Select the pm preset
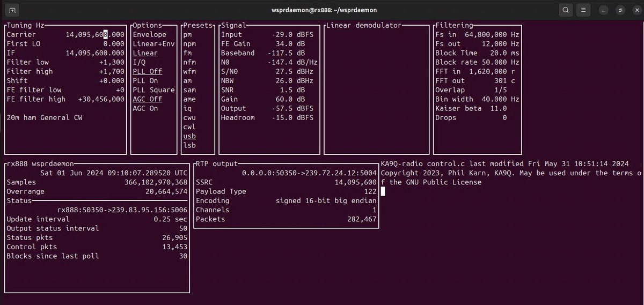The image size is (644, 305). tap(187, 35)
